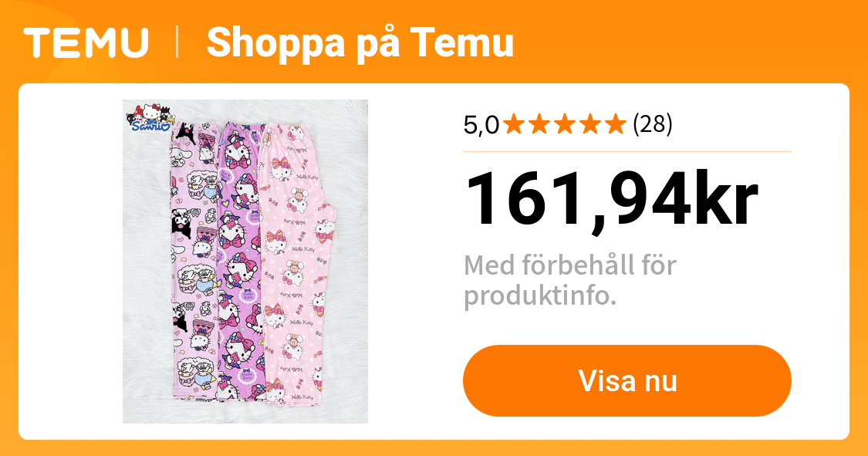Select the Shoppa på Temu header
Image resolution: width=868 pixels, height=456 pixels.
(360, 44)
